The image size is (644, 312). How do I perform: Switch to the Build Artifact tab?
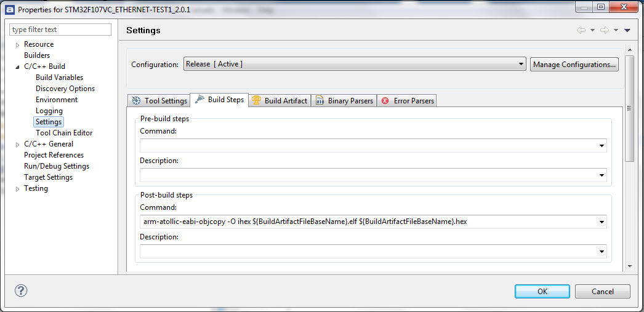280,100
